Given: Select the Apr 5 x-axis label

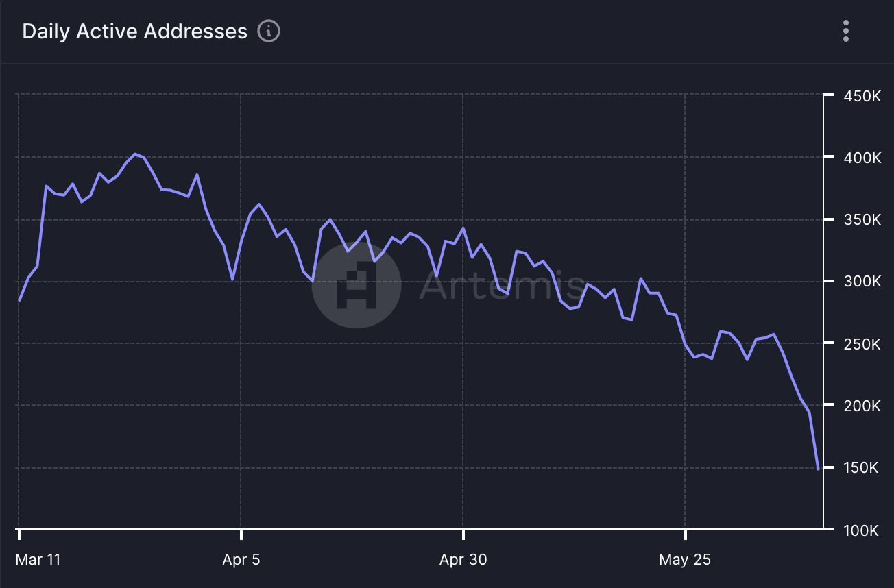Looking at the screenshot, I should point(241,559).
